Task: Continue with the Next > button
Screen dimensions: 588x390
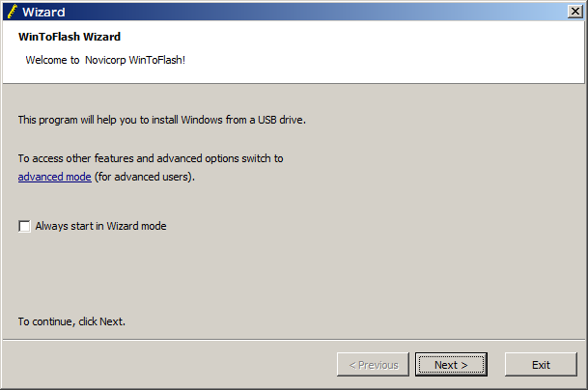Action: tap(451, 364)
